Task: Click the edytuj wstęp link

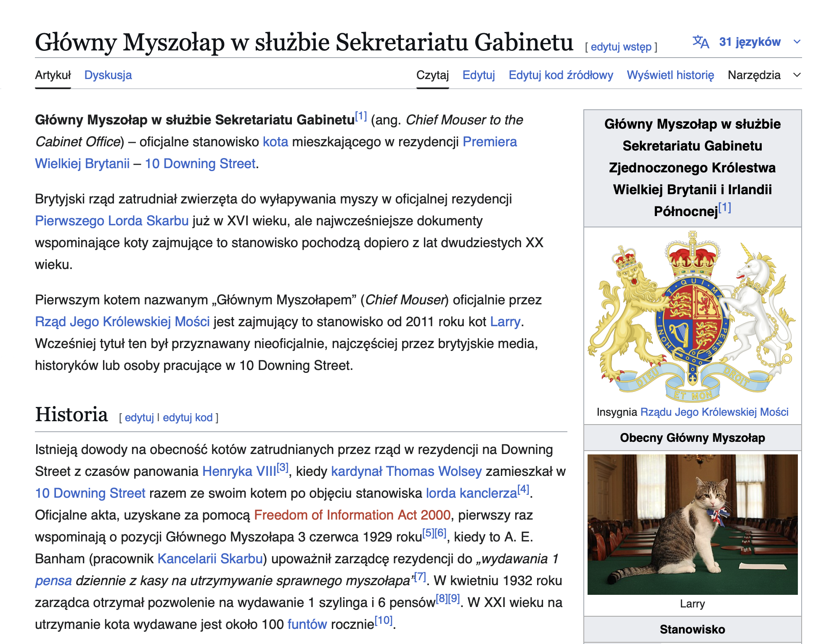Action: (x=621, y=47)
